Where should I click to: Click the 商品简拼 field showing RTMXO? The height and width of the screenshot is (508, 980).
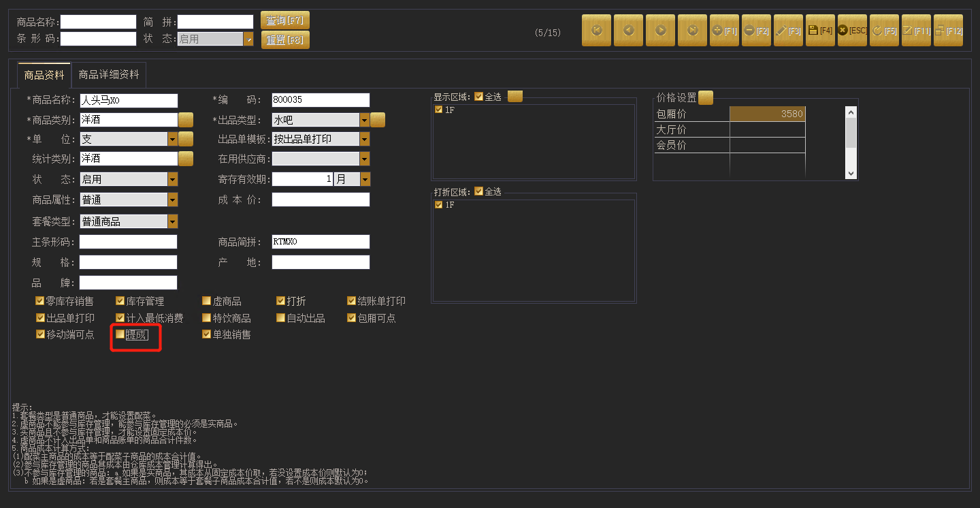pyautogui.click(x=321, y=242)
